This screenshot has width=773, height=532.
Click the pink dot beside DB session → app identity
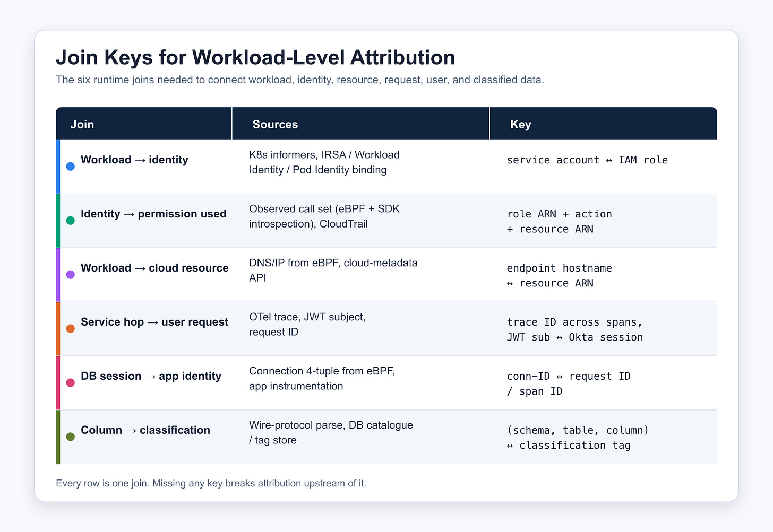70,382
